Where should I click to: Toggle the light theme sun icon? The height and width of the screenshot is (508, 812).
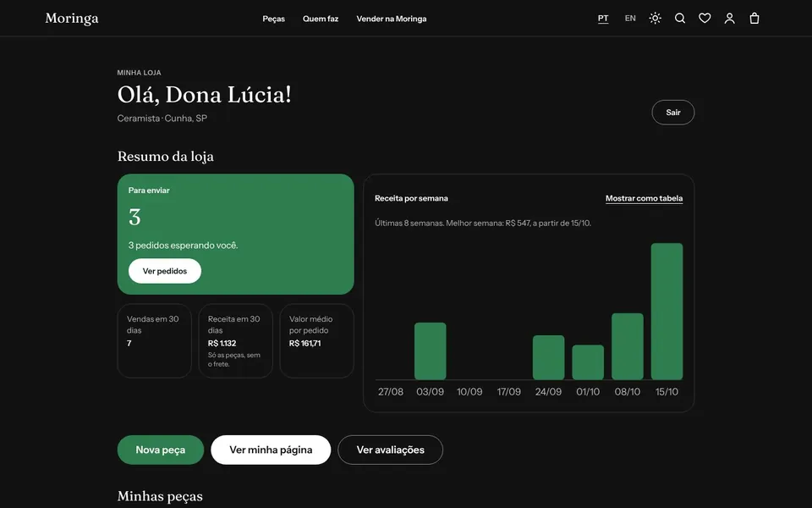pyautogui.click(x=655, y=18)
